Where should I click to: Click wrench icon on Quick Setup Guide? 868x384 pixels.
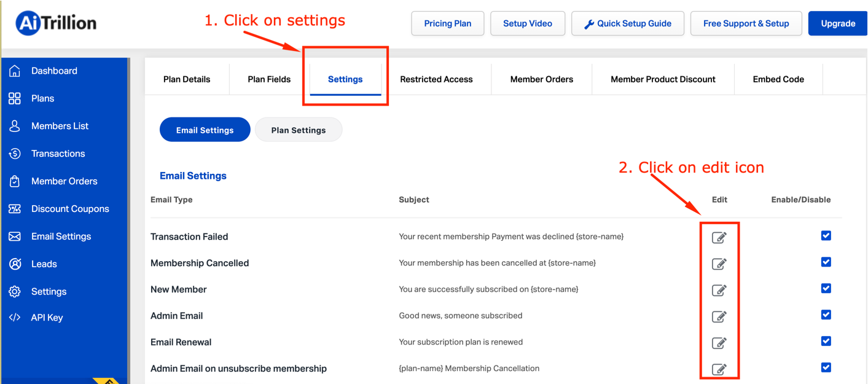589,24
